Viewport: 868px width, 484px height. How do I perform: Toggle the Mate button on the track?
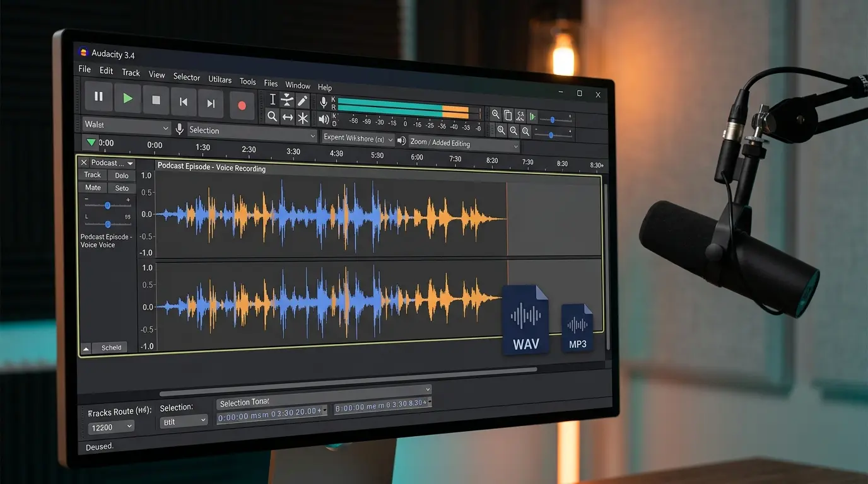tap(93, 187)
